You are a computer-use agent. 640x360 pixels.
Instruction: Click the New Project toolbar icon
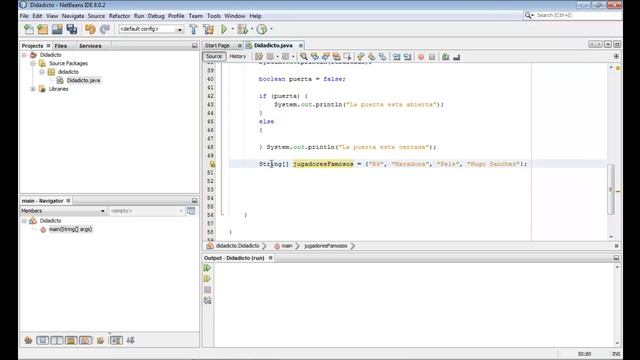pyautogui.click(x=43, y=29)
